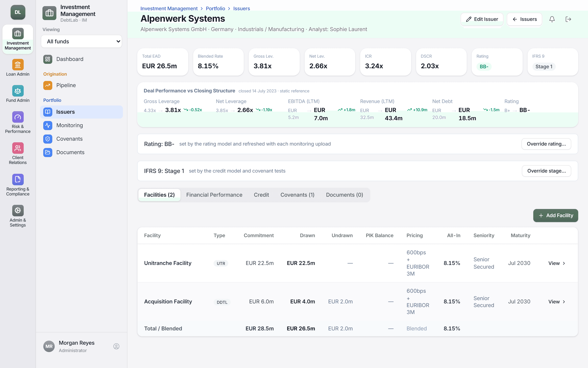Click the Pipeline trend icon
This screenshot has width=588, height=368.
click(48, 85)
